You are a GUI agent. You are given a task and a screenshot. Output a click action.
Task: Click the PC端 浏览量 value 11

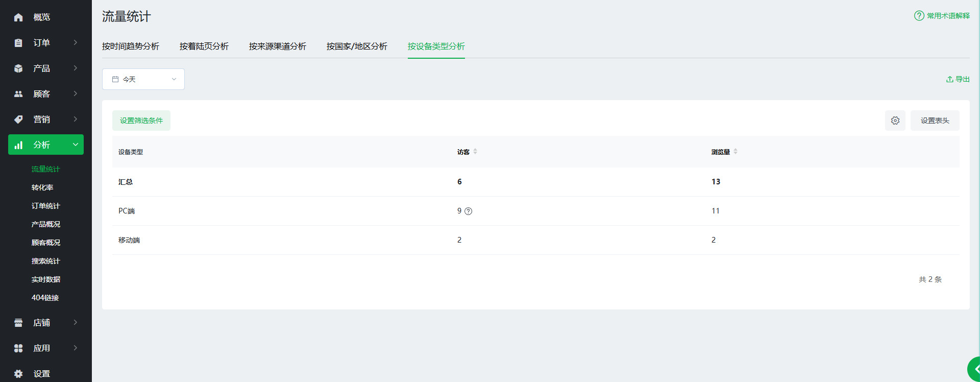716,211
